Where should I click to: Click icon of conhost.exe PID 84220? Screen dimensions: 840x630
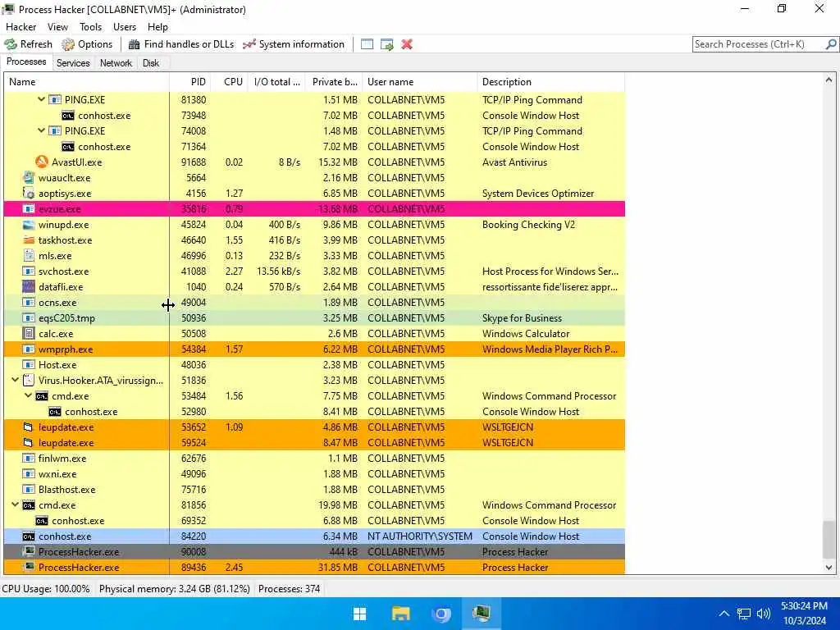tap(29, 536)
